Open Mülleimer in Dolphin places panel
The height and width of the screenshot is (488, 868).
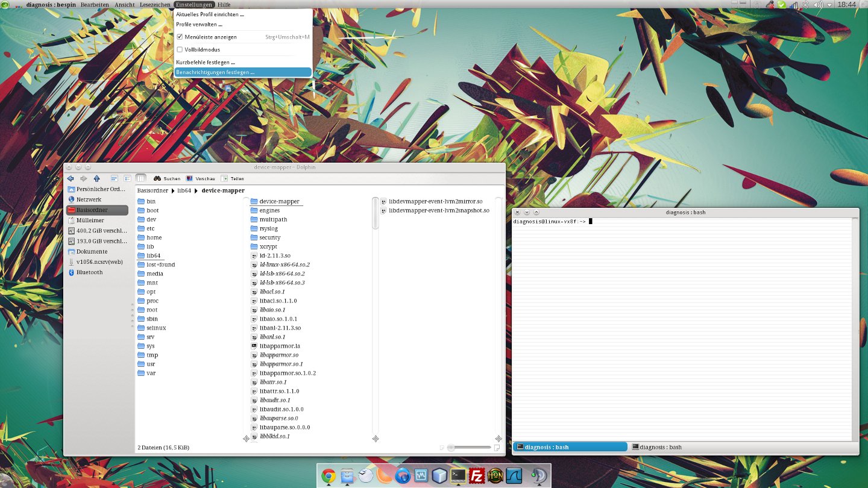97,221
